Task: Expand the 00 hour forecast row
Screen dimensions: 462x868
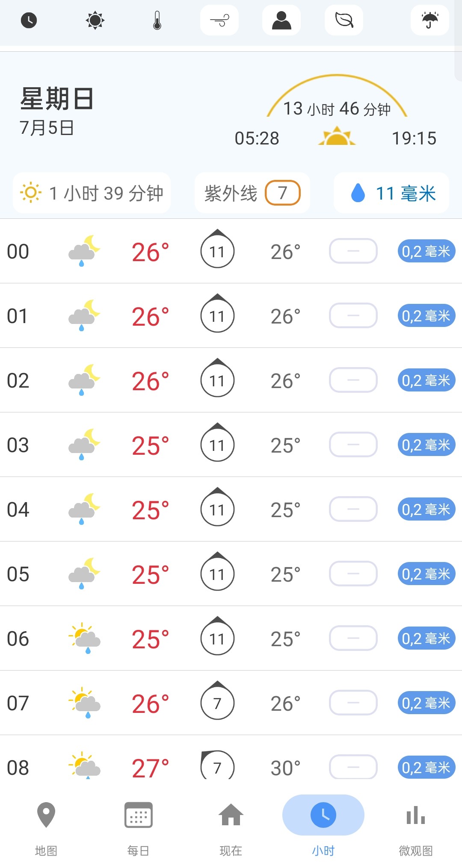Action: (x=231, y=251)
